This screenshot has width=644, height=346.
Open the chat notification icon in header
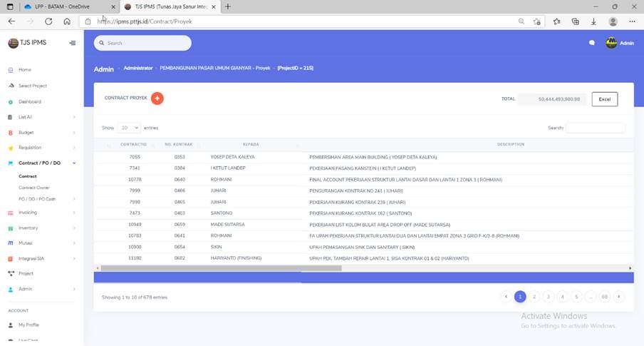point(591,43)
